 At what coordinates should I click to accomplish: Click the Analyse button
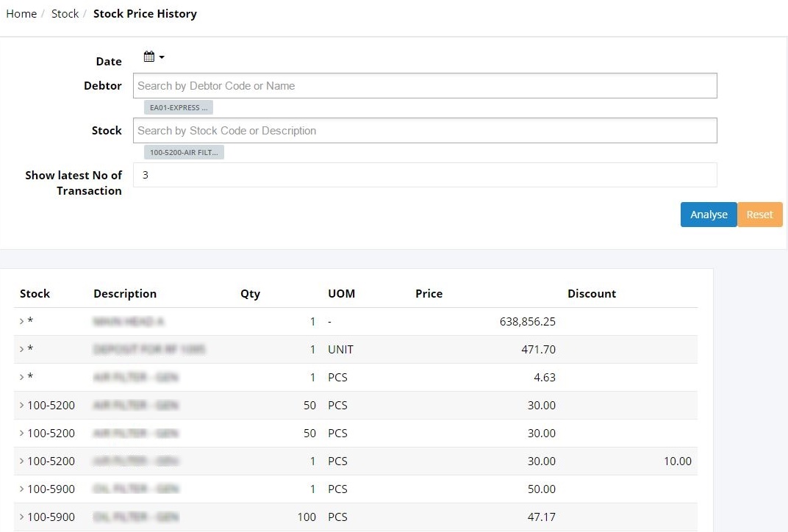point(709,215)
